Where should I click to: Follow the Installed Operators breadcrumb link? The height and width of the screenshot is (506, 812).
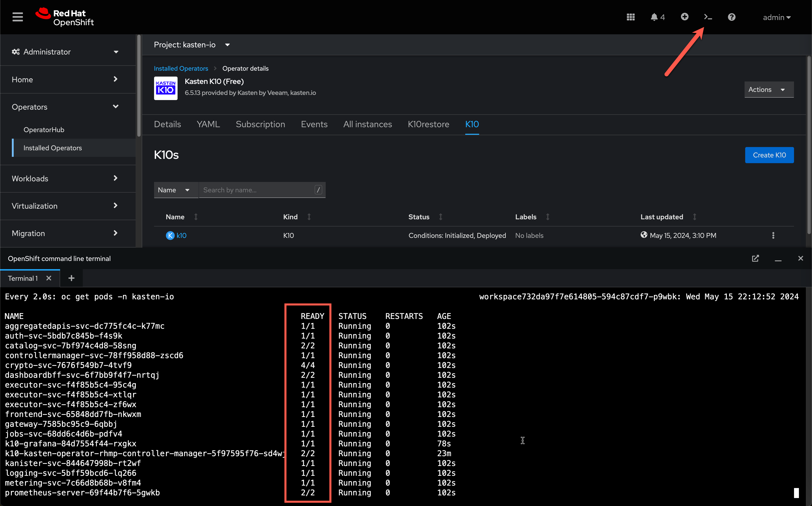click(x=181, y=68)
